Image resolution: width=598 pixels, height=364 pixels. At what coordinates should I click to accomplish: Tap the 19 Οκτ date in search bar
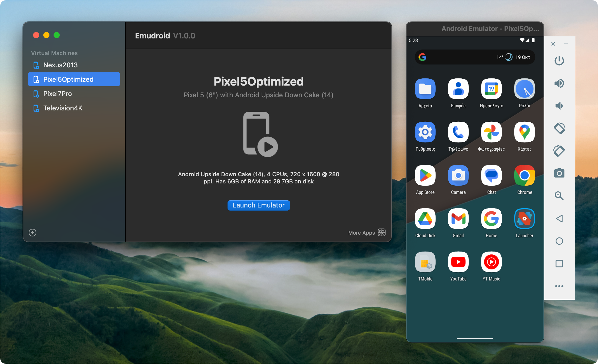coord(523,57)
